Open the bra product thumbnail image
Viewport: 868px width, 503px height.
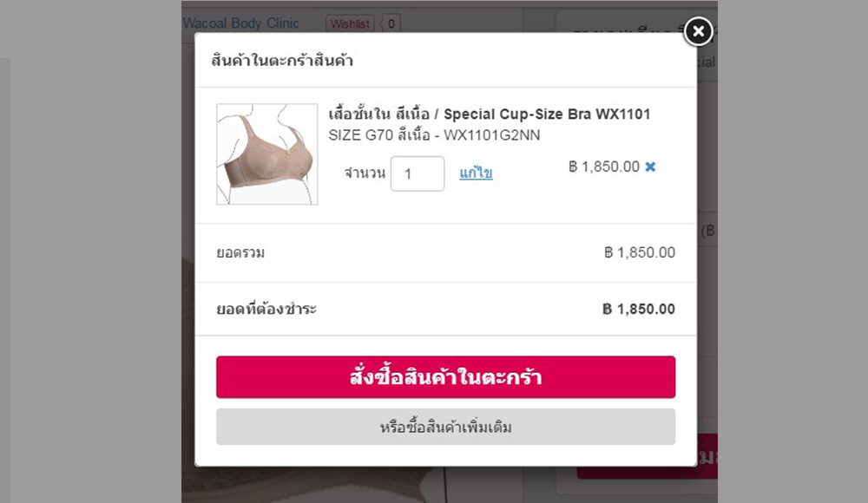266,154
